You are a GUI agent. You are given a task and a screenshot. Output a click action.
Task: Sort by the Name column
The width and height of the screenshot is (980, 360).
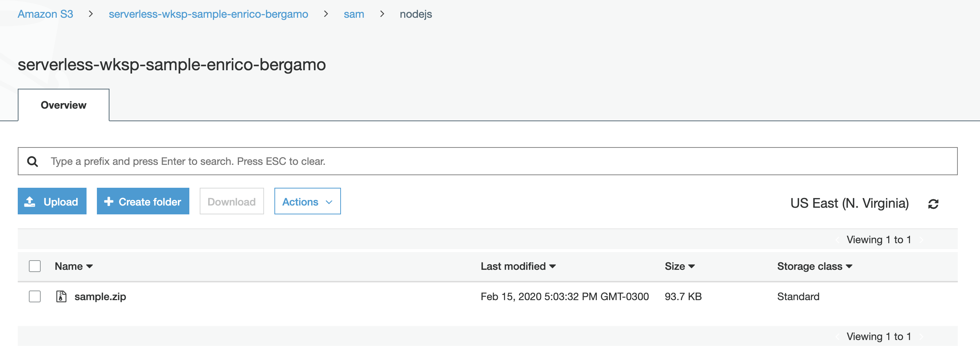(74, 266)
